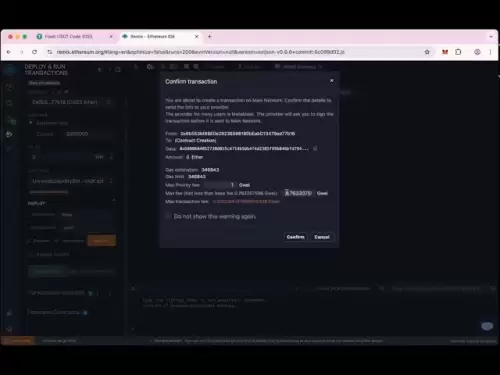The width and height of the screenshot is (500, 375).
Task: Cancel the Confirm transaction dialog
Action: coord(322,237)
